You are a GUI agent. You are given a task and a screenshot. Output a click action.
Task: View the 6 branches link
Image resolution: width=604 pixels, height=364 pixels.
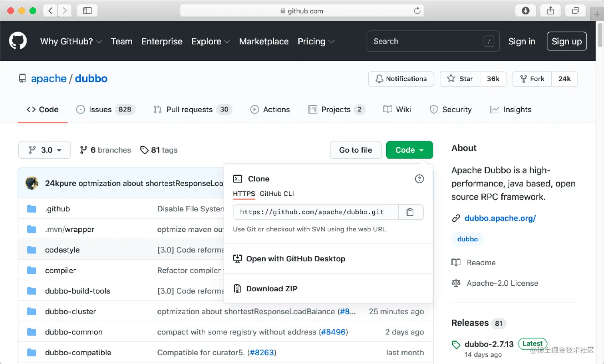(105, 150)
